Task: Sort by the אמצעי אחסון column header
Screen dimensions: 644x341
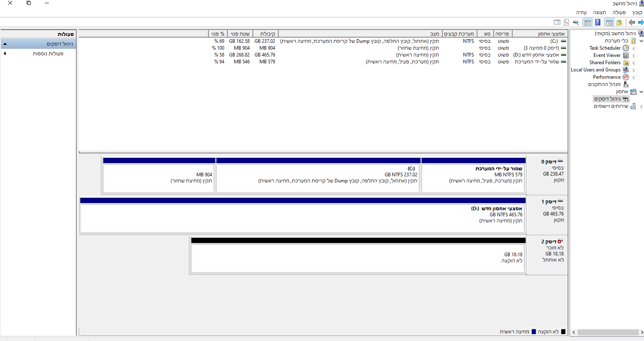Action: coord(539,34)
